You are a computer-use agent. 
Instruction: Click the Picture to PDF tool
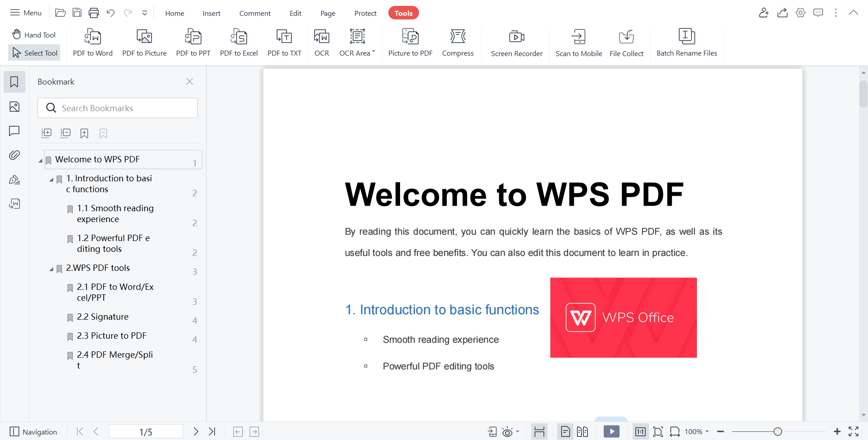click(x=410, y=43)
